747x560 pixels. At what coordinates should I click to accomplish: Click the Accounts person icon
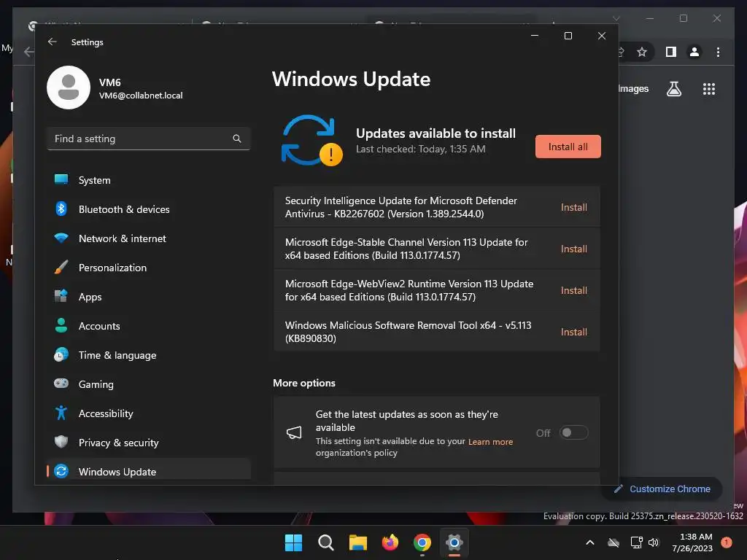61,325
